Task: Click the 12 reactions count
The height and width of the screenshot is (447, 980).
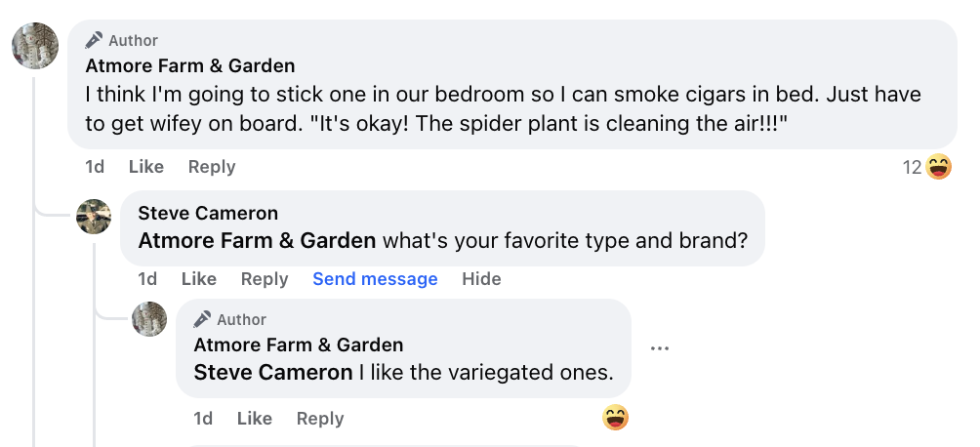Action: tap(912, 168)
